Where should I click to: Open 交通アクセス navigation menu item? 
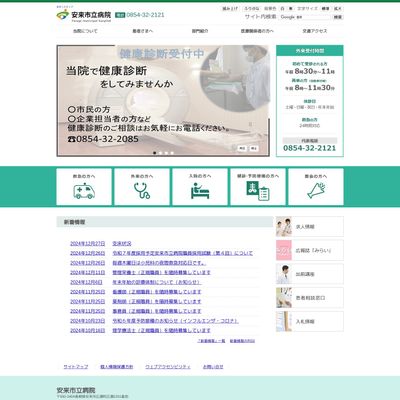point(315,31)
